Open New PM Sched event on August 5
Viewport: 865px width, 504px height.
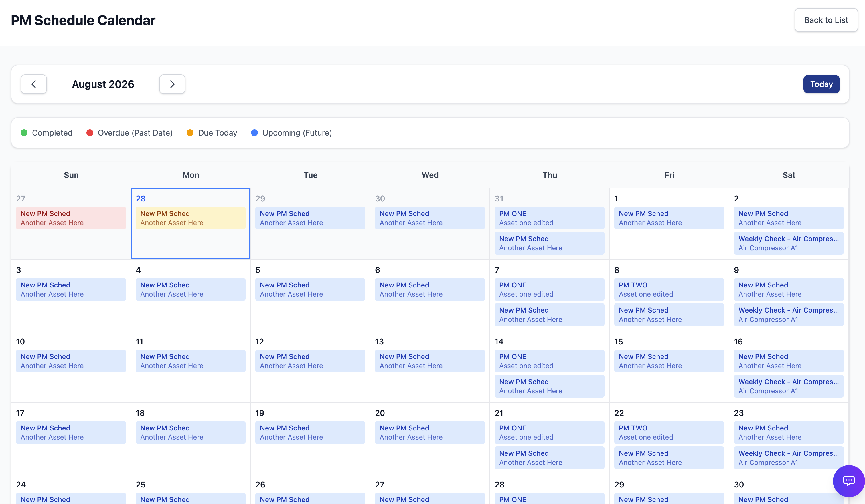coord(310,289)
